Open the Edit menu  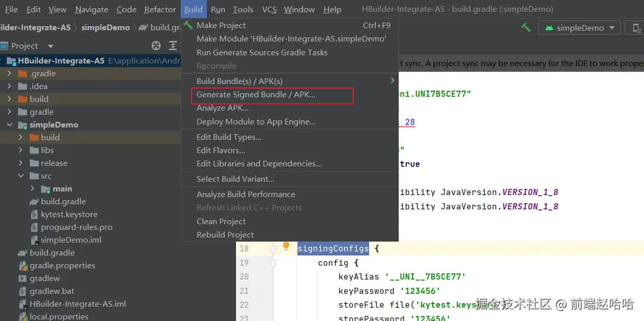coord(34,9)
